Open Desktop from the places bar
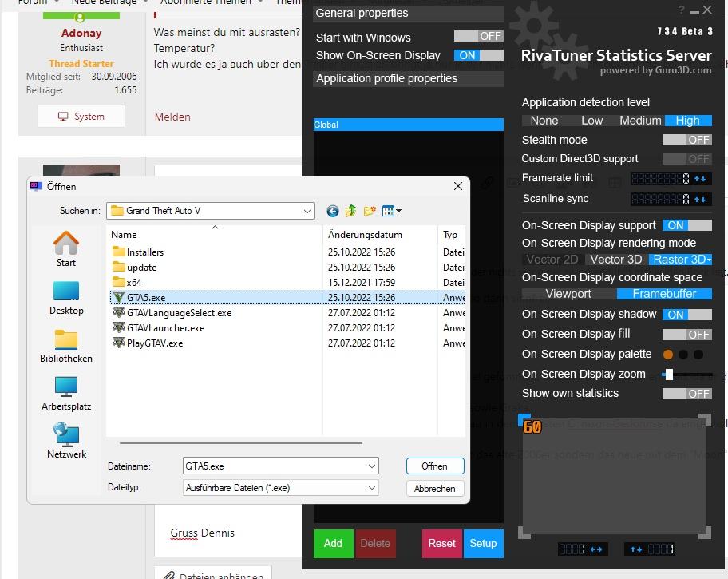 (66, 299)
